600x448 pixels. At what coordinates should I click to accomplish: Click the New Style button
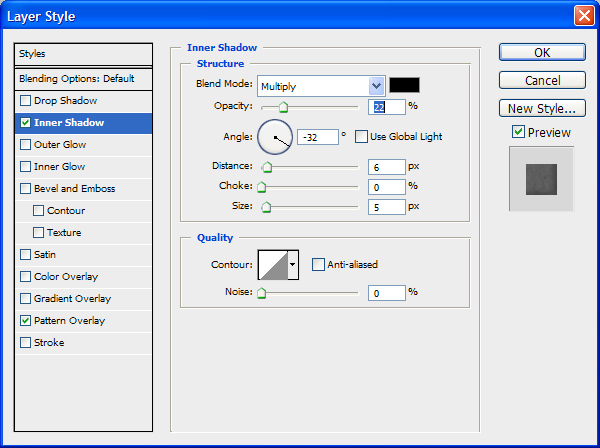(541, 108)
